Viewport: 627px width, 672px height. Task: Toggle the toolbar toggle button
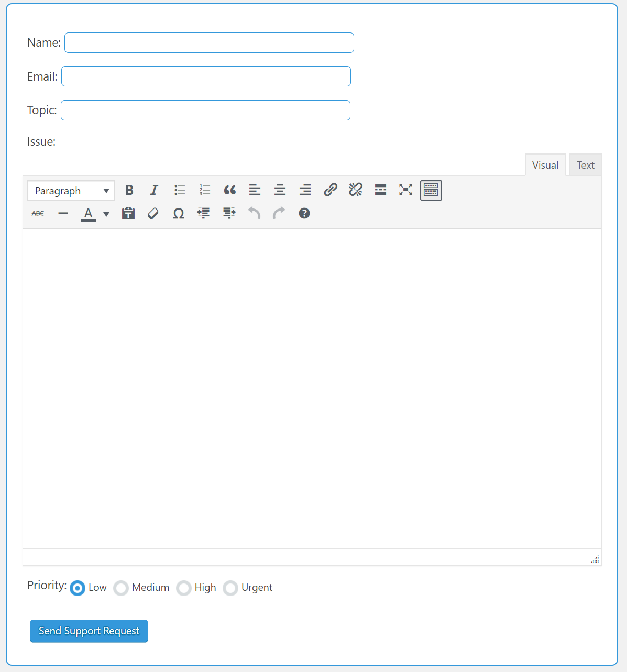pos(431,190)
